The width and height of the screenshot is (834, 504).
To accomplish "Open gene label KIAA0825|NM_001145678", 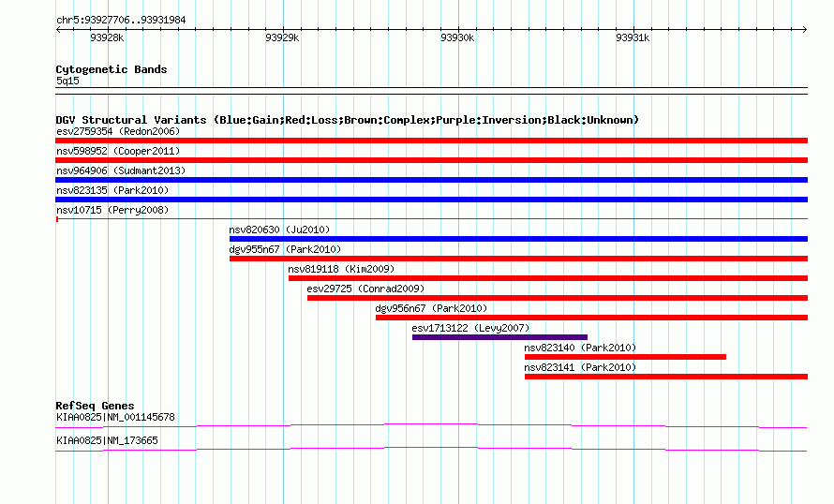I will [x=115, y=417].
